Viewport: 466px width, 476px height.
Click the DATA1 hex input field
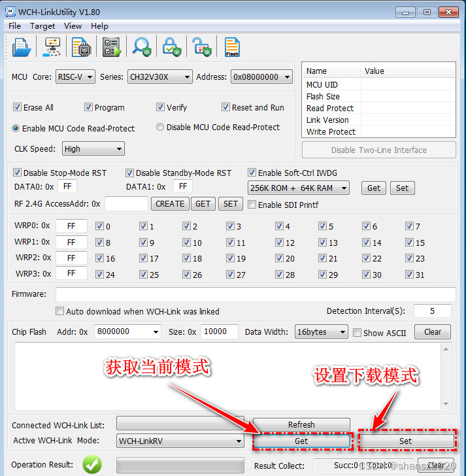182,186
